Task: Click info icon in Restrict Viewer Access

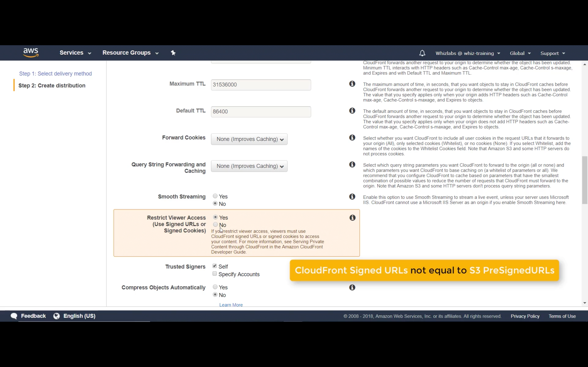Action: [x=352, y=218]
